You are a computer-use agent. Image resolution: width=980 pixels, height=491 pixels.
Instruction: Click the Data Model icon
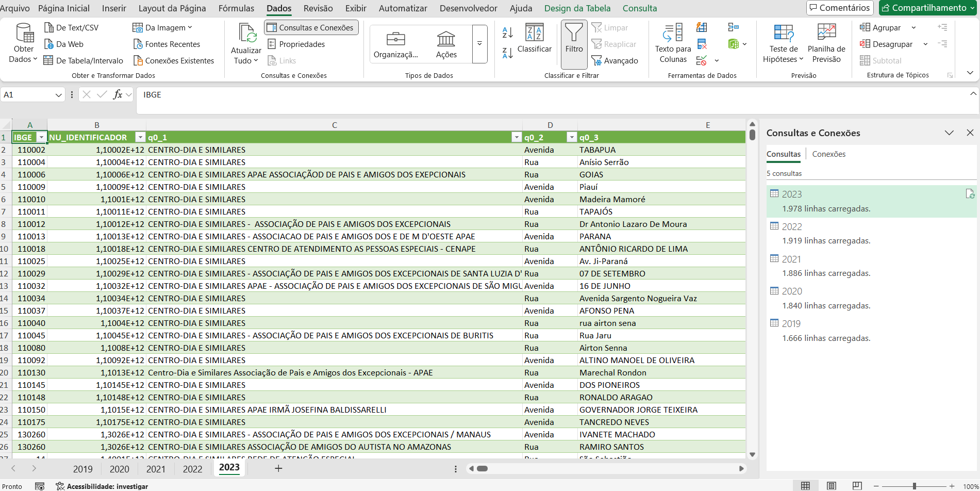pyautogui.click(x=734, y=44)
